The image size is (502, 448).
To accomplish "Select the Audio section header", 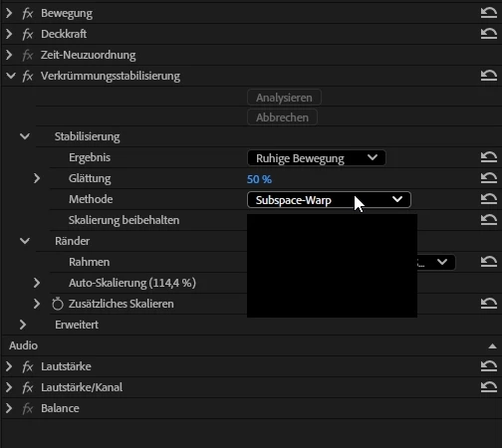I will tap(23, 345).
